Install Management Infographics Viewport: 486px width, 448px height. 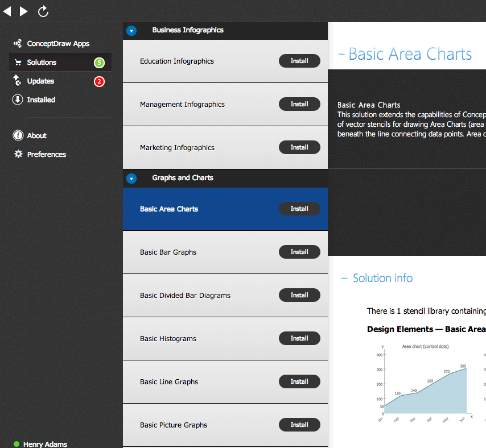[299, 104]
